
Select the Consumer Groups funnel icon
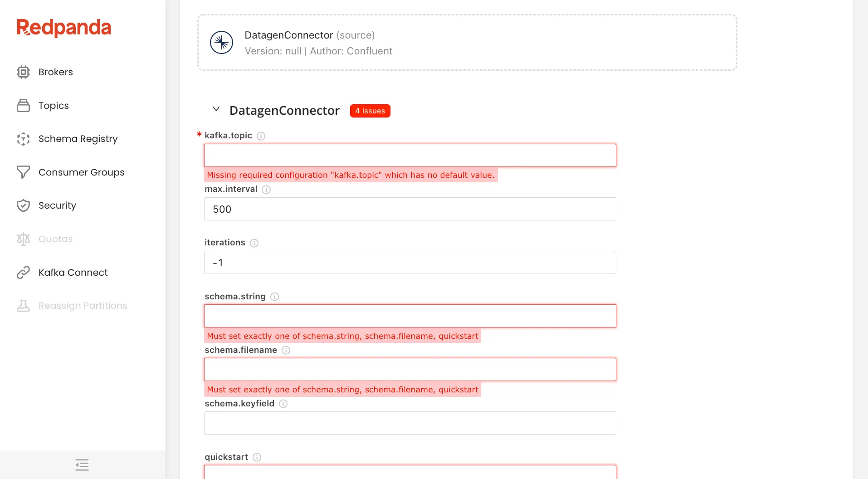[23, 172]
